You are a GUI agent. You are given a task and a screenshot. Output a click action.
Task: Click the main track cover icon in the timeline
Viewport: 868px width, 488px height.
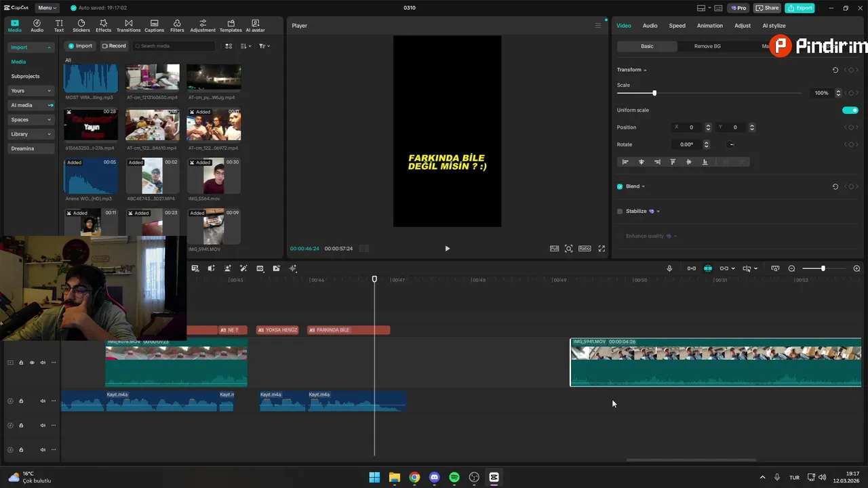(10, 363)
